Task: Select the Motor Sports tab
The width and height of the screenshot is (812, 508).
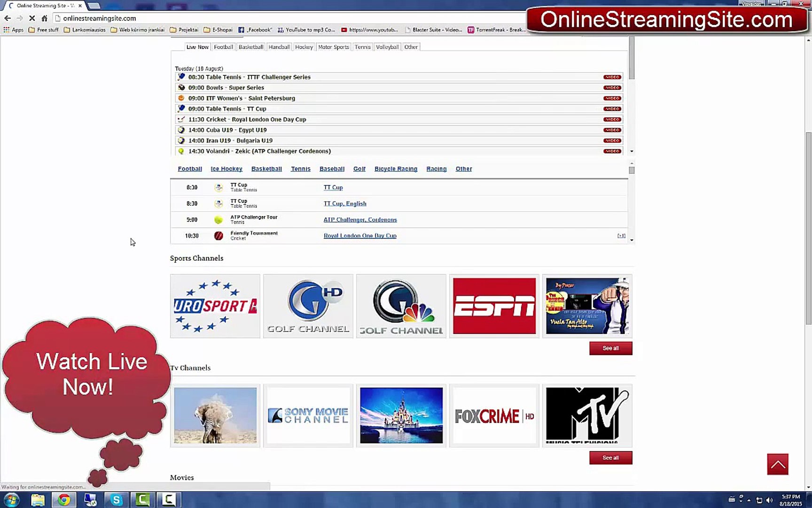Action: pos(333,47)
